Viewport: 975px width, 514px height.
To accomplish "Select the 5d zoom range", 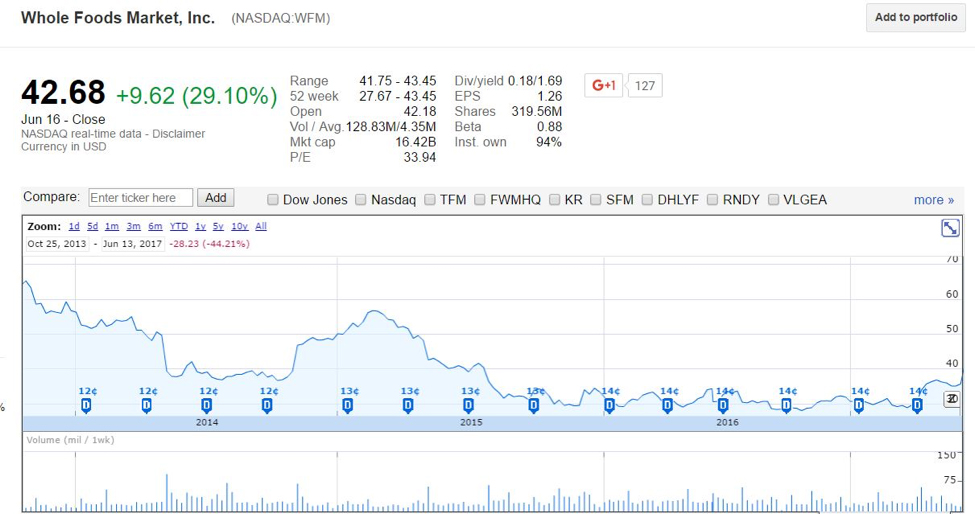I will pyautogui.click(x=93, y=226).
